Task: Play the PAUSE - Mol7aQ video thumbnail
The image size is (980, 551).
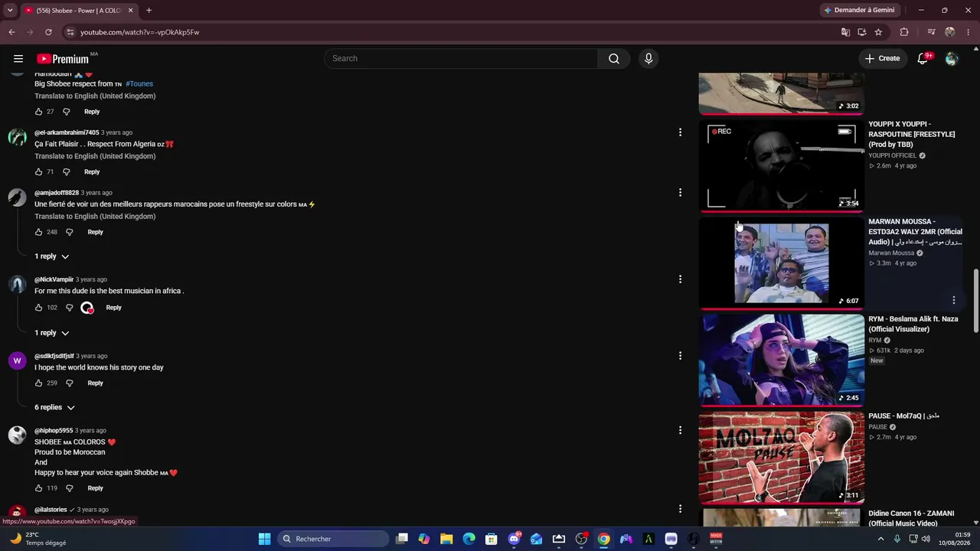Action: click(x=782, y=458)
